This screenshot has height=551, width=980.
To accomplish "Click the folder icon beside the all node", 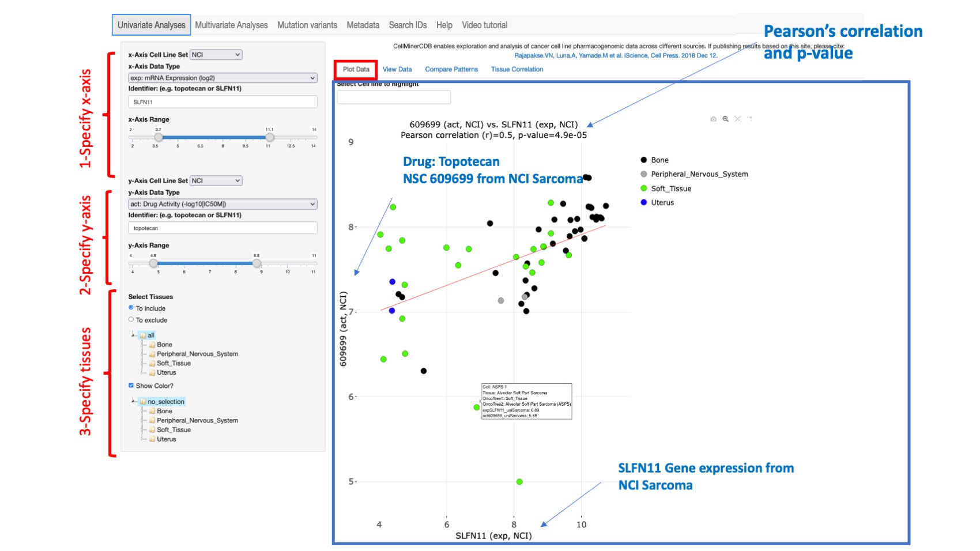I will click(x=143, y=335).
